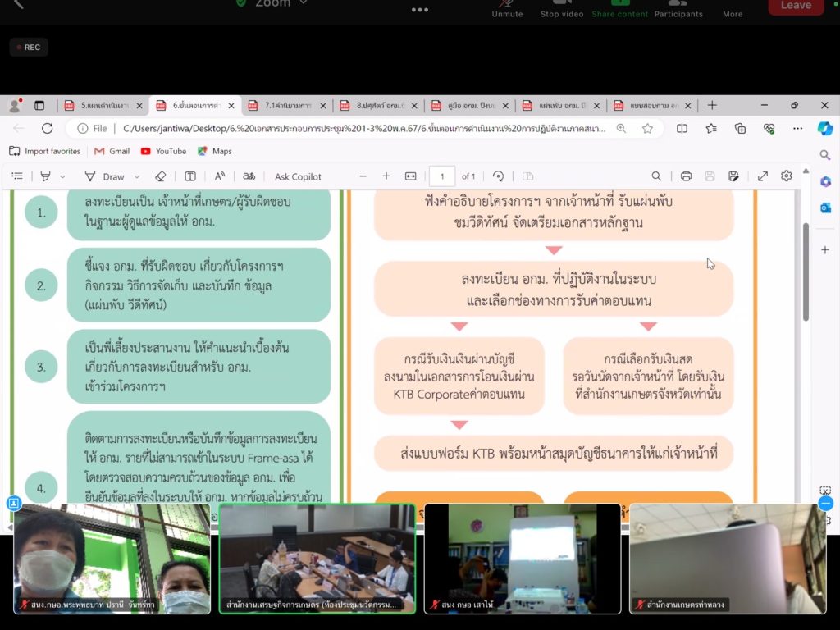The image size is (840, 630).
Task: Select the สนง กษอ เสาไห้ video thumbnail
Action: pyautogui.click(x=523, y=559)
